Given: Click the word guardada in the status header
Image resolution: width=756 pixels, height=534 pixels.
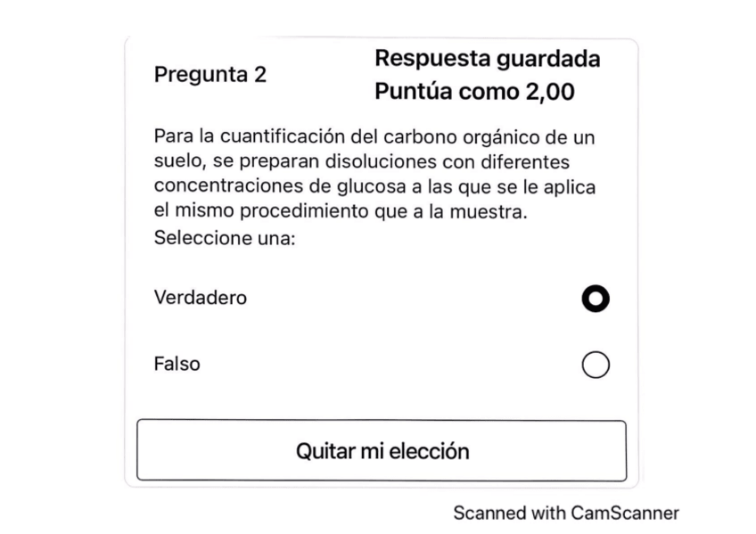Looking at the screenshot, I should 547,59.
